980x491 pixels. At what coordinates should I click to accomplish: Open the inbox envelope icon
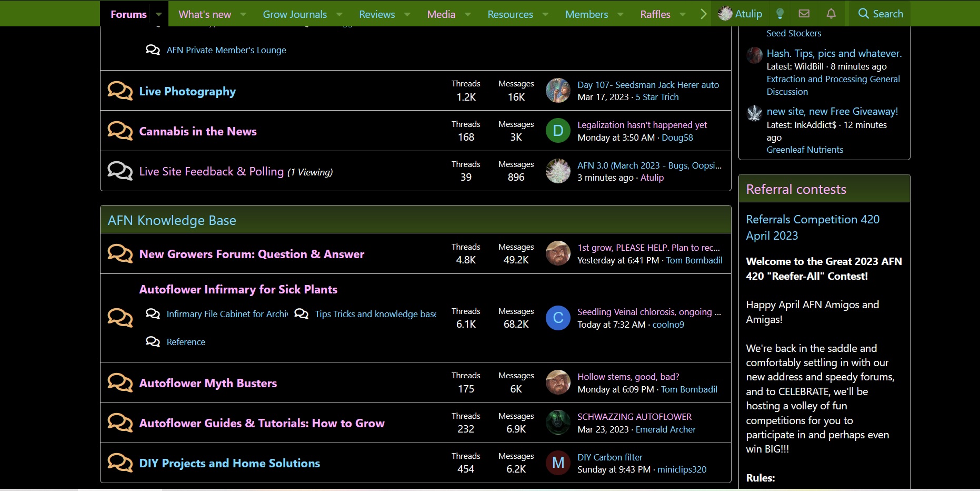point(804,14)
